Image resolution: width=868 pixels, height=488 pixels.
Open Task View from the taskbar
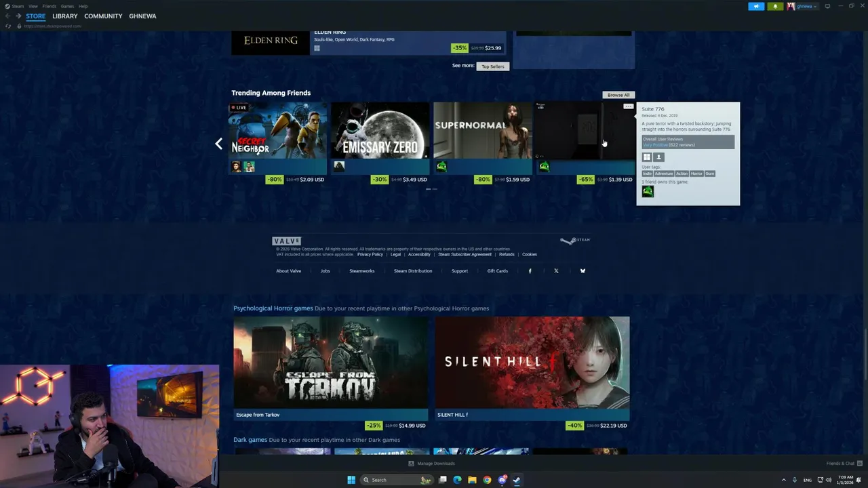[442, 480]
